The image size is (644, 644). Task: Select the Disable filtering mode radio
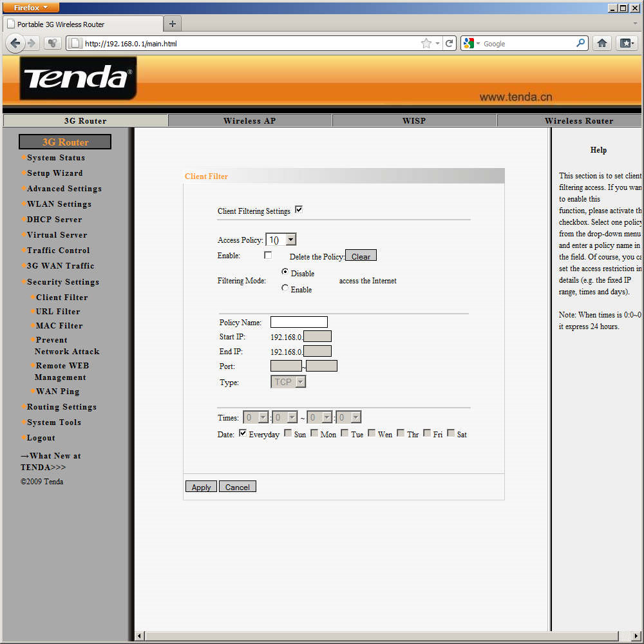285,272
